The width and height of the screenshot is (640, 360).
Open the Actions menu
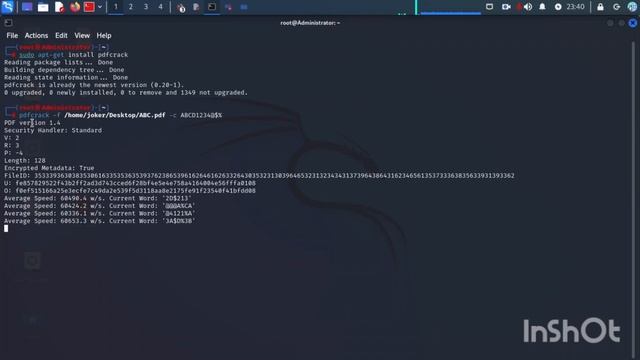[36, 36]
